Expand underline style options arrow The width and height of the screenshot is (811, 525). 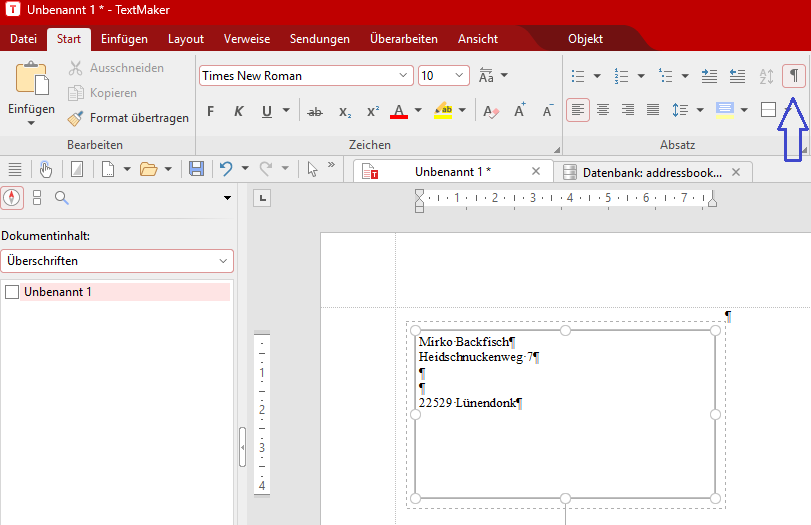(x=286, y=110)
